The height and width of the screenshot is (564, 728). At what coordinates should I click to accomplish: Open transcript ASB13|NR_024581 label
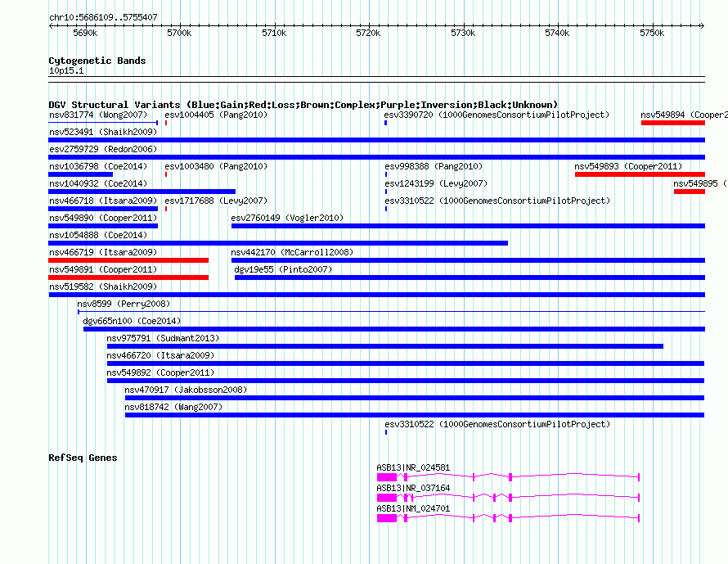tap(413, 468)
